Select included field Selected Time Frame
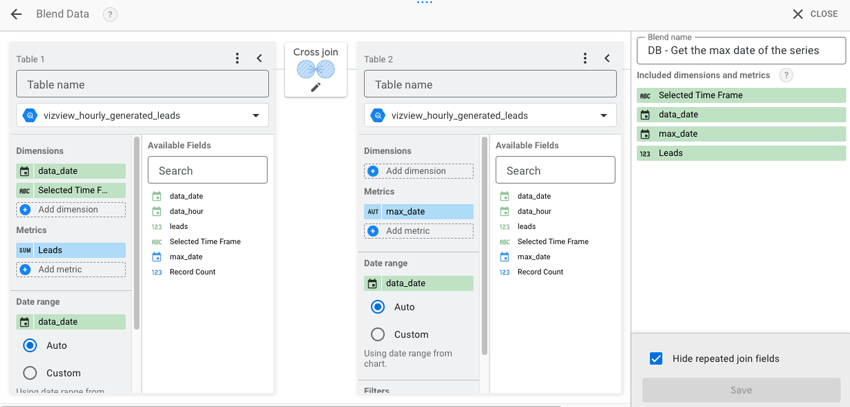The image size is (850, 407). [741, 95]
